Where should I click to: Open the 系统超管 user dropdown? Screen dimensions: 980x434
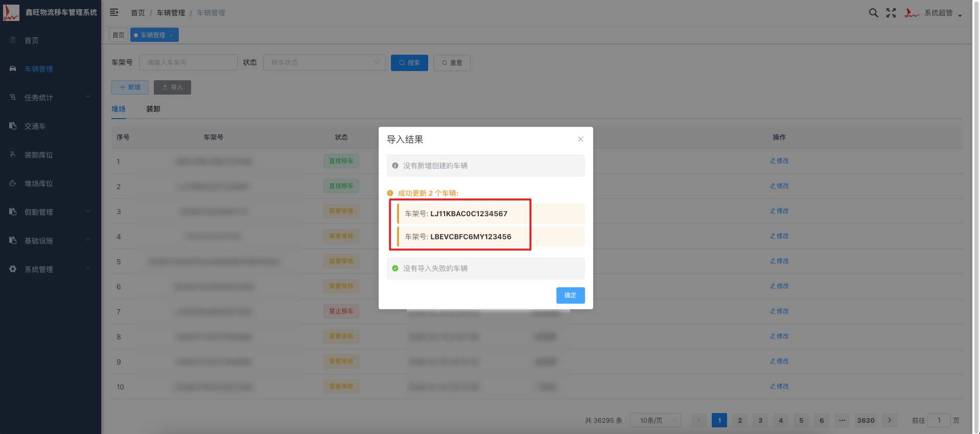click(934, 13)
